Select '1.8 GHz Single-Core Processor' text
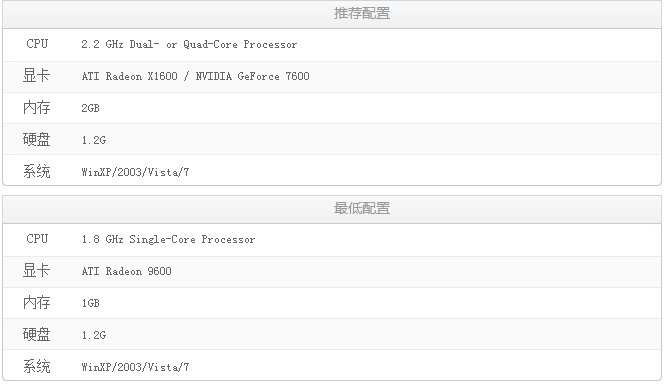The image size is (665, 384). pos(168,239)
